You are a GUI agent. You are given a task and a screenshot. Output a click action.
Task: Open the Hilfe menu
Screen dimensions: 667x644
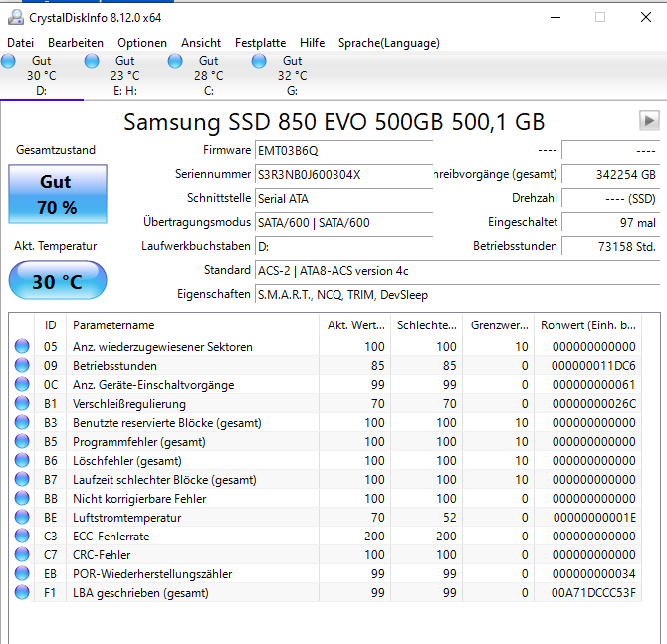pos(313,43)
